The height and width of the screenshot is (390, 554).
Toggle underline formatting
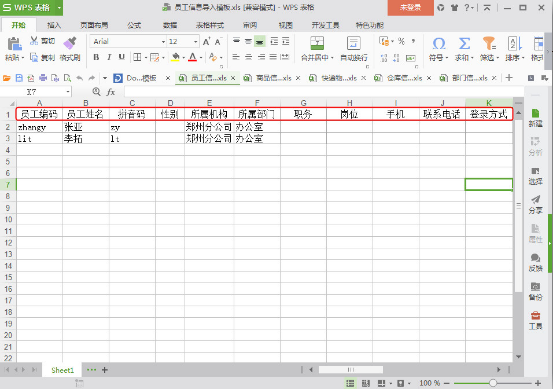(122, 57)
